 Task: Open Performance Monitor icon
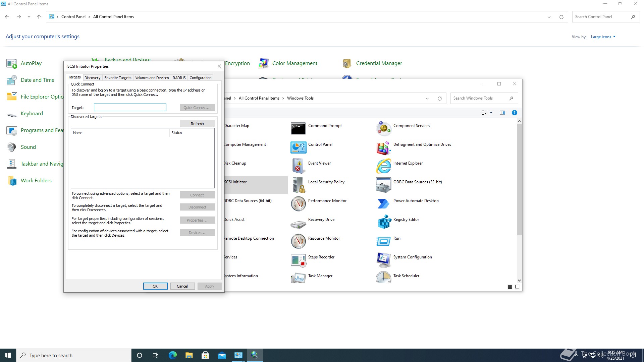tap(298, 203)
